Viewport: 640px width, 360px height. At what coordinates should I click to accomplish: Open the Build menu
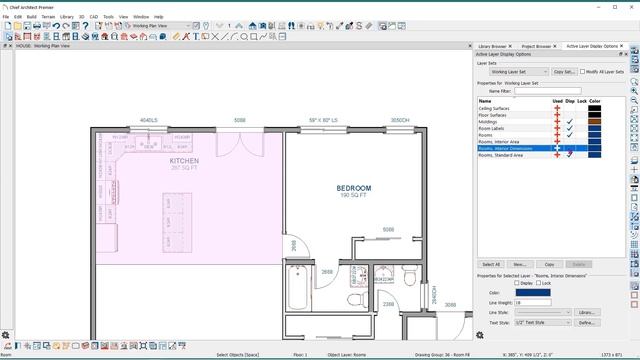(31, 17)
